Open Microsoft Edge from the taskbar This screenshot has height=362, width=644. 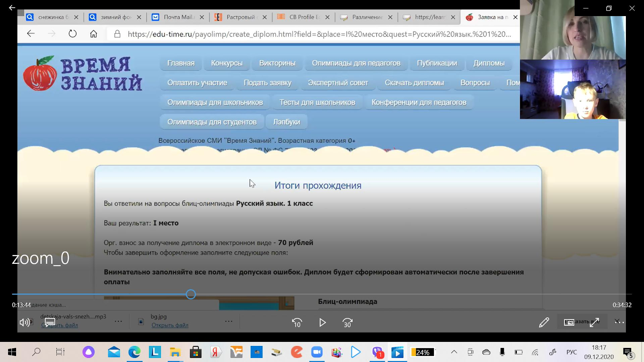point(134,352)
